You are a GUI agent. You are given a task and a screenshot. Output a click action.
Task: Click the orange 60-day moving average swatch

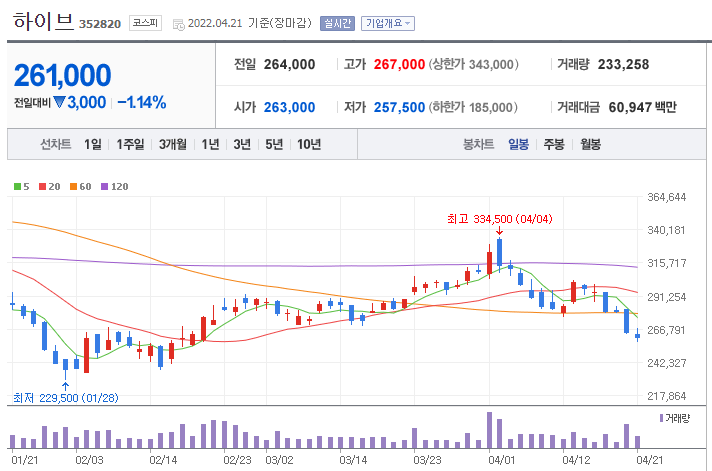74,186
